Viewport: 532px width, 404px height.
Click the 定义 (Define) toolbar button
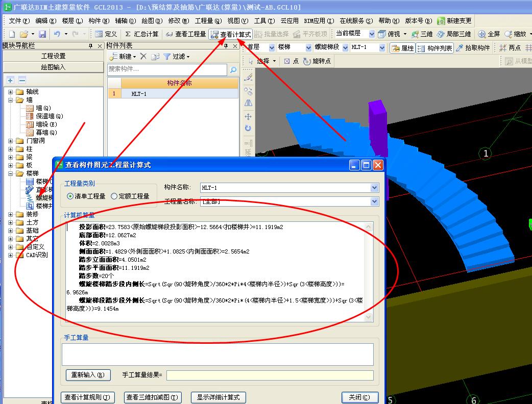(106, 34)
